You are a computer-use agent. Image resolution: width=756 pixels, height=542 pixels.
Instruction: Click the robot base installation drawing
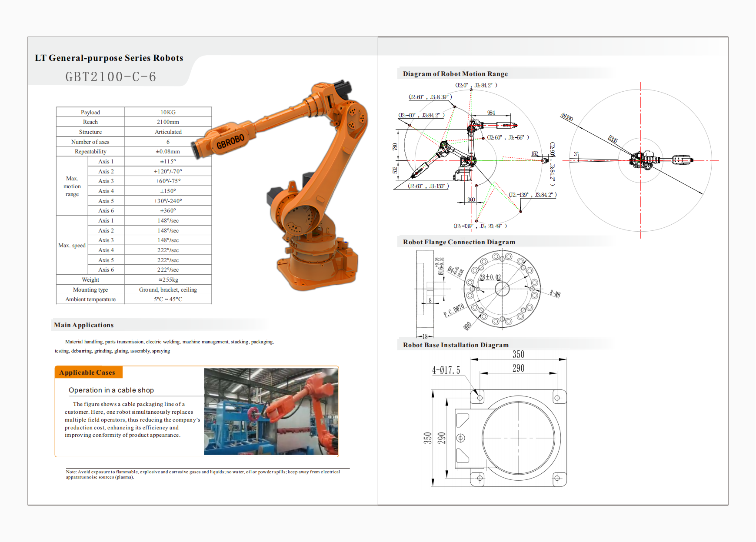point(517,437)
